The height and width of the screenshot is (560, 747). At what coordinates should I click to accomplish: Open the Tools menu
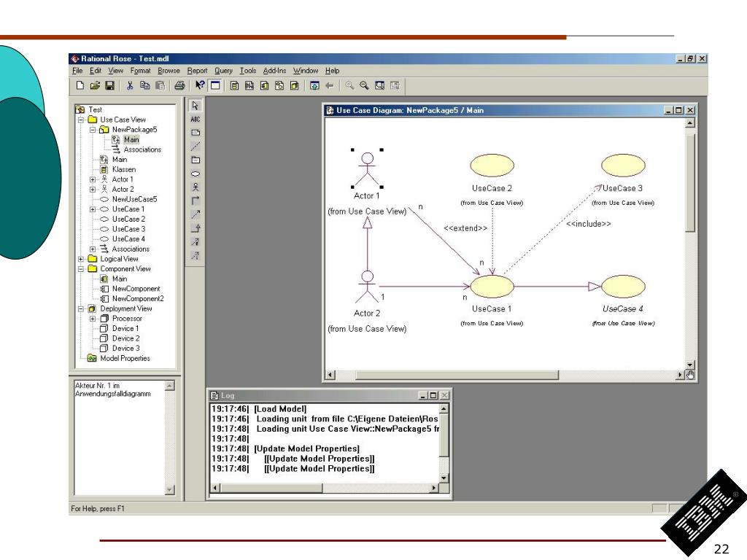[248, 71]
